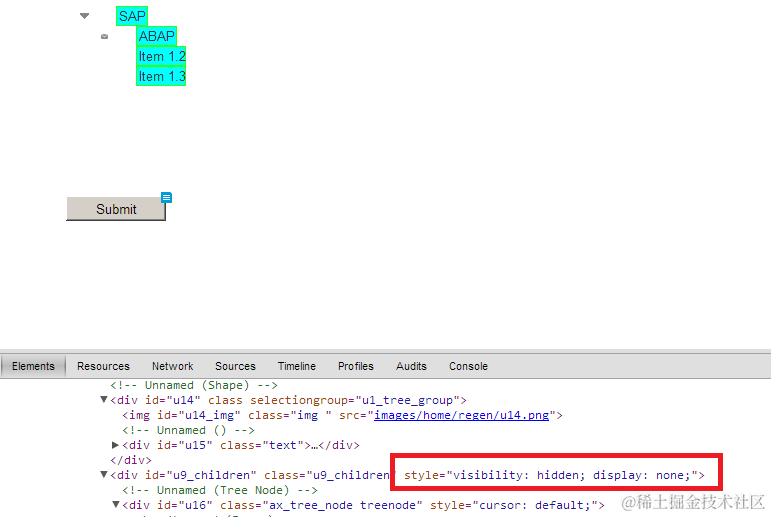Select Item 1.3 in the tree

(x=161, y=76)
